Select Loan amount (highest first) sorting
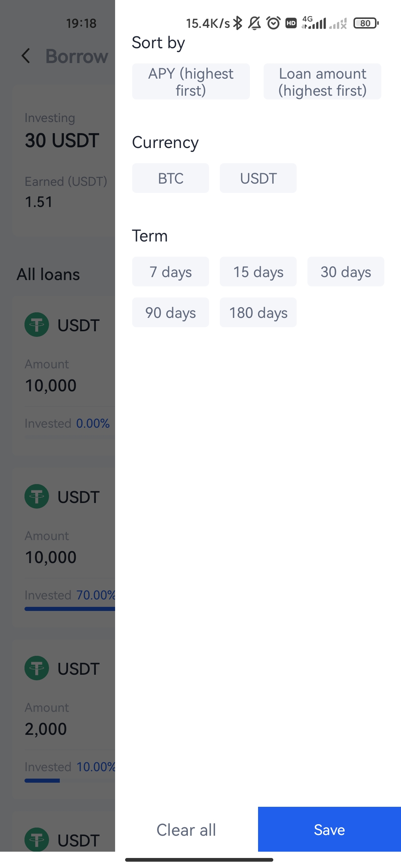Screen dimensions: 401x868 (322, 82)
